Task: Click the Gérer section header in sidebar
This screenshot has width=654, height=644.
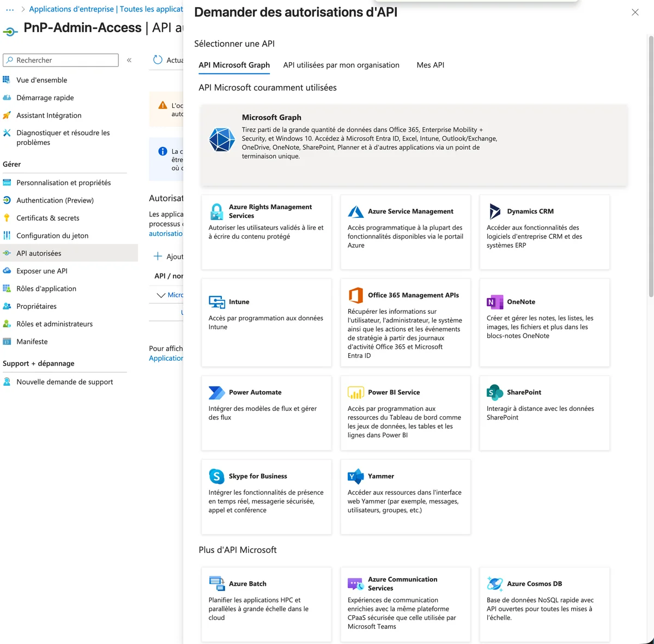Action: (12, 164)
